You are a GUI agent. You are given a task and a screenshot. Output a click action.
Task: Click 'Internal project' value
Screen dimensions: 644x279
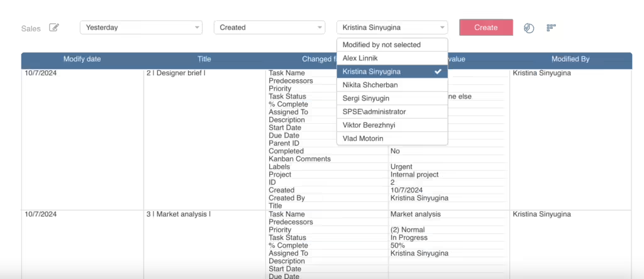tap(414, 175)
